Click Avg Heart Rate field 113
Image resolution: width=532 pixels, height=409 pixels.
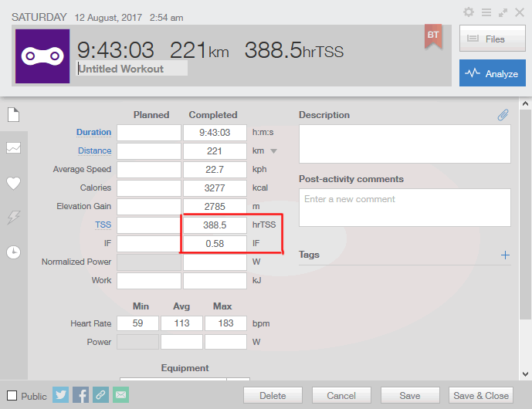[x=182, y=323]
